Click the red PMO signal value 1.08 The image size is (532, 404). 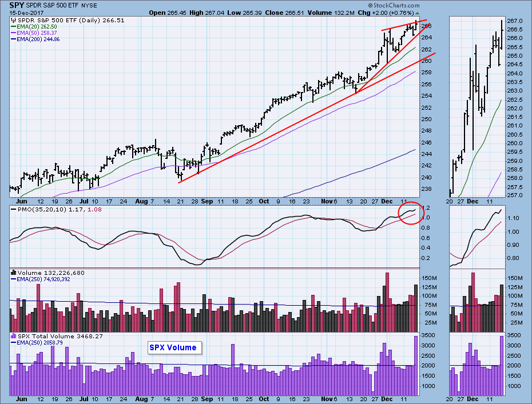(94, 210)
